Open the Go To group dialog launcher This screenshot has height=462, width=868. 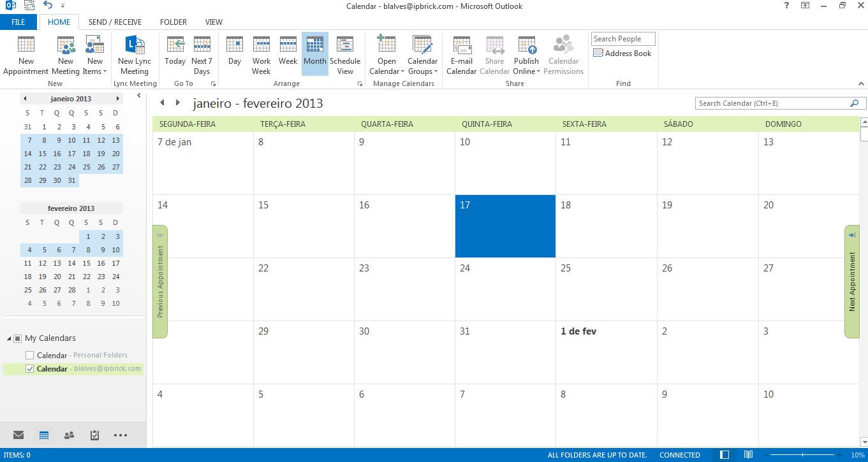point(213,84)
